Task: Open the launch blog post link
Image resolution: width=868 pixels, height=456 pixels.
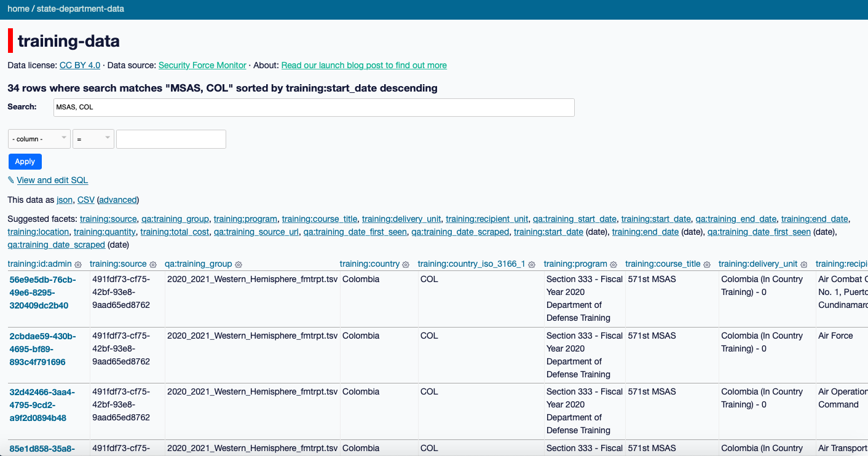Action: (364, 65)
